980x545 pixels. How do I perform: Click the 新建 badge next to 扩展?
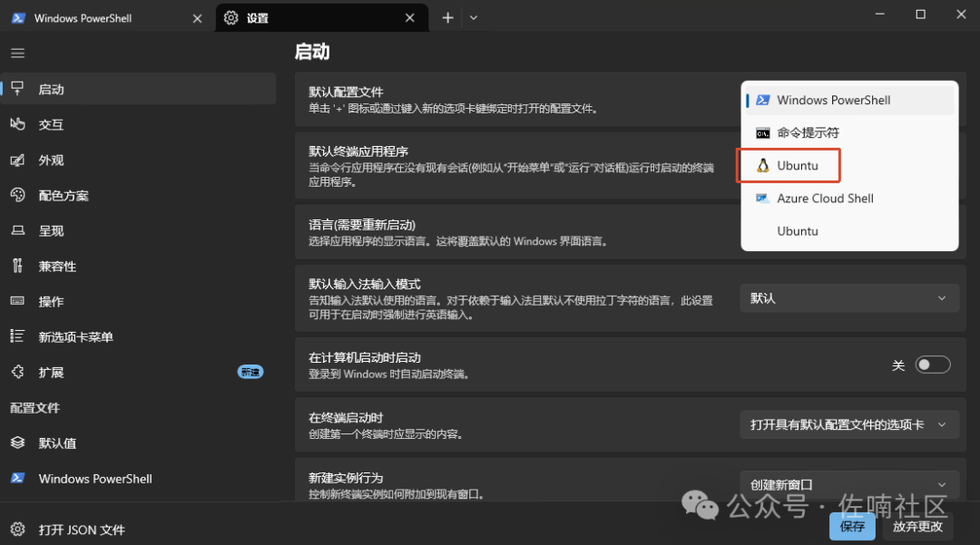(250, 372)
